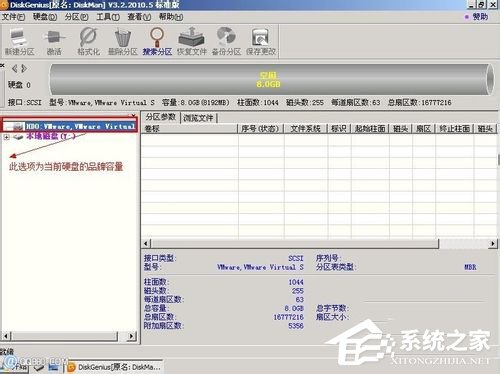
Task: Click the 总容量 8.0GB value in details
Action: pos(294,308)
